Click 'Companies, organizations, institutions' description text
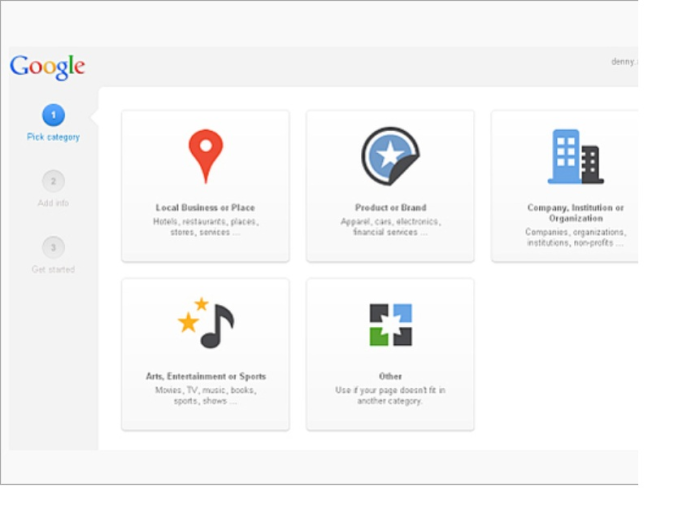This screenshot has width=700, height=523. pyautogui.click(x=575, y=237)
